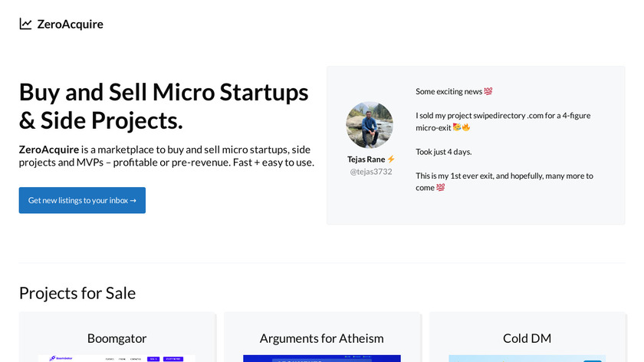Image resolution: width=644 pixels, height=362 pixels.
Task: Click the 100 emoji after 'come'
Action: point(441,188)
